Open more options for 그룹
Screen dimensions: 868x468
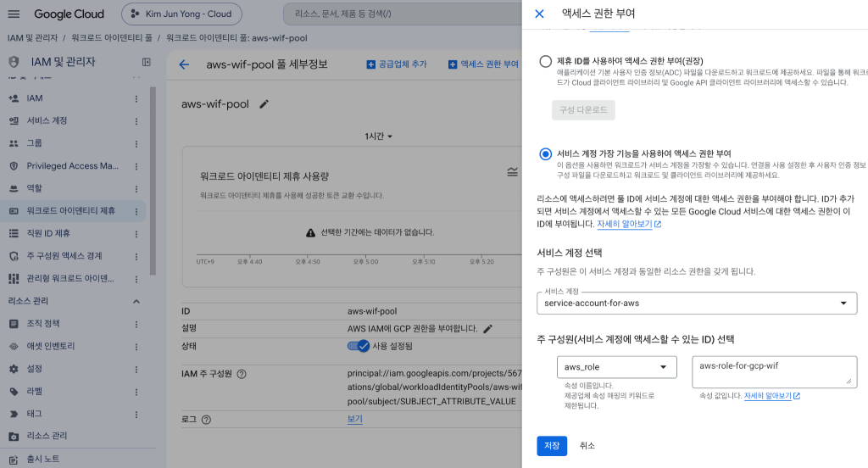click(x=136, y=143)
